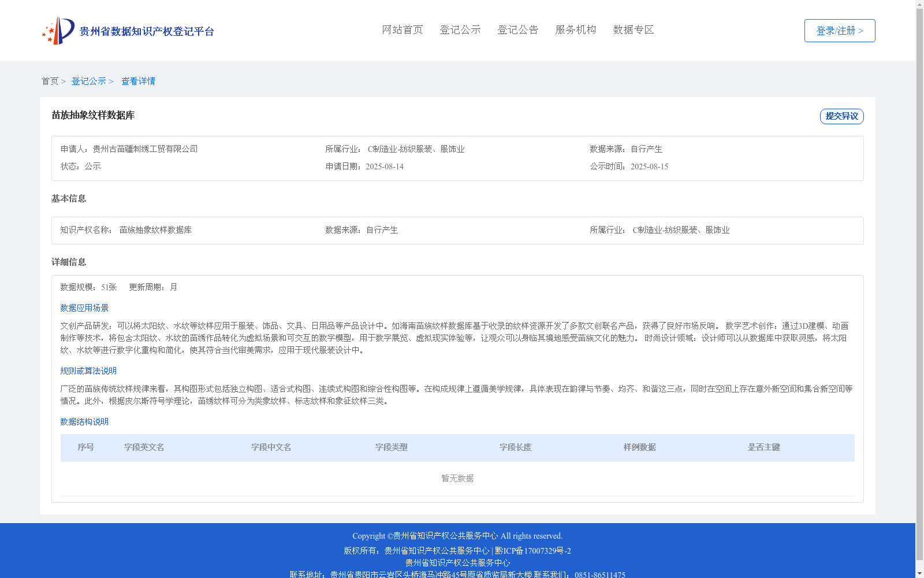Click the 样例数据 table header

639,447
